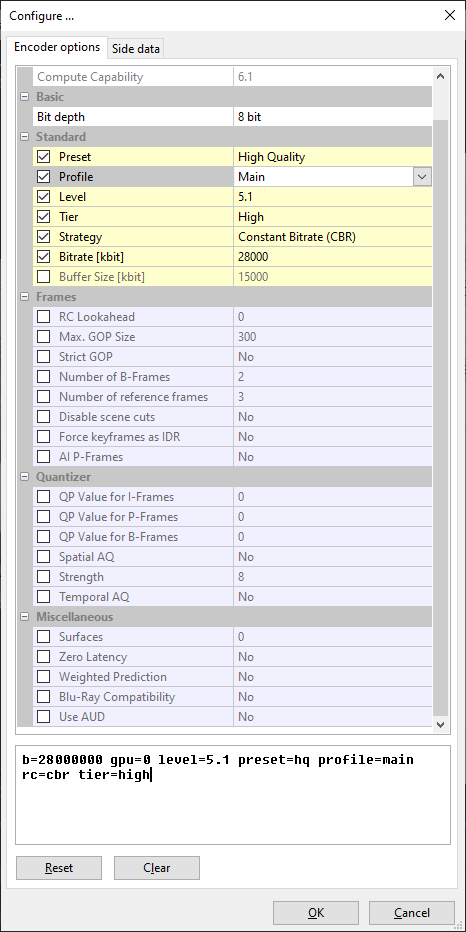Enable the Weighted Prediction checkbox
466x932 pixels.
pyautogui.click(x=43, y=677)
